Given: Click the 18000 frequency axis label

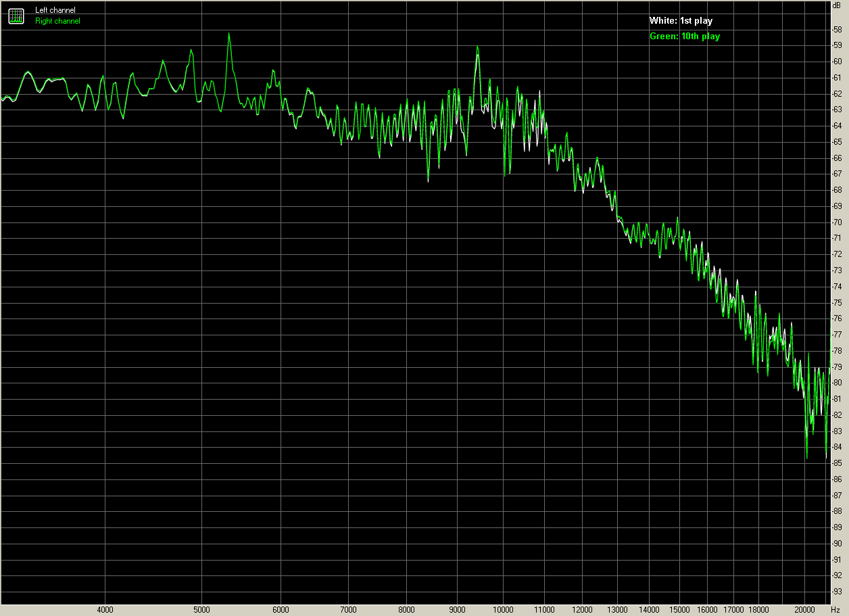Looking at the screenshot, I should point(759,610).
